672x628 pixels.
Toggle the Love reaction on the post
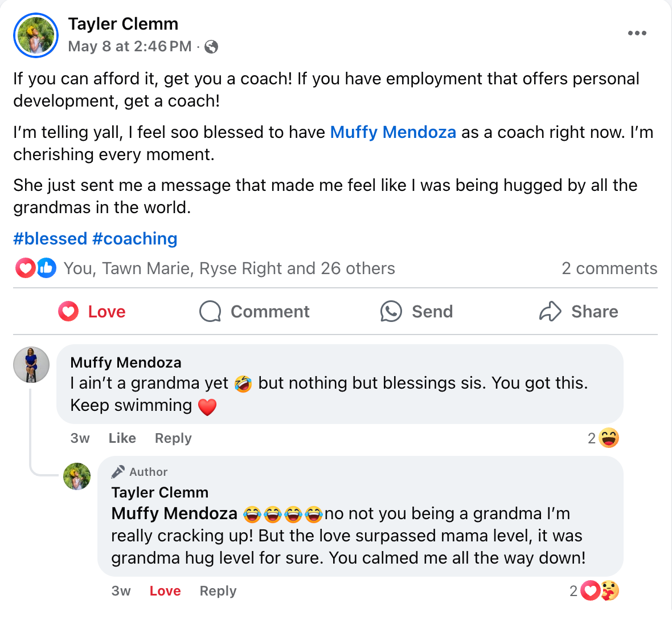tap(92, 312)
